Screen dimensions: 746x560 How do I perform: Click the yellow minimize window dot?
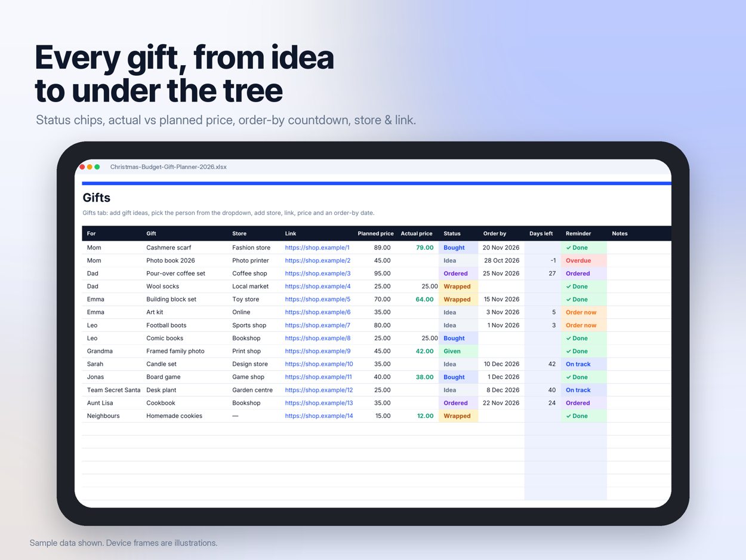[90, 167]
